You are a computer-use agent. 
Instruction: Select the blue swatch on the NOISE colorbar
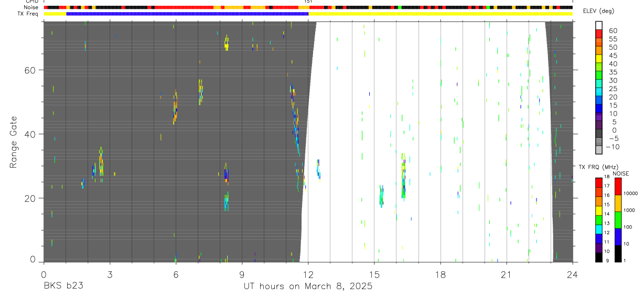(618, 237)
